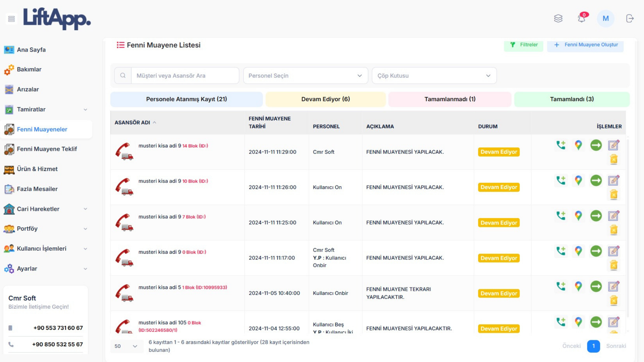The image size is (644, 362).
Task: Change page size dropdown showing 50
Action: click(x=126, y=346)
